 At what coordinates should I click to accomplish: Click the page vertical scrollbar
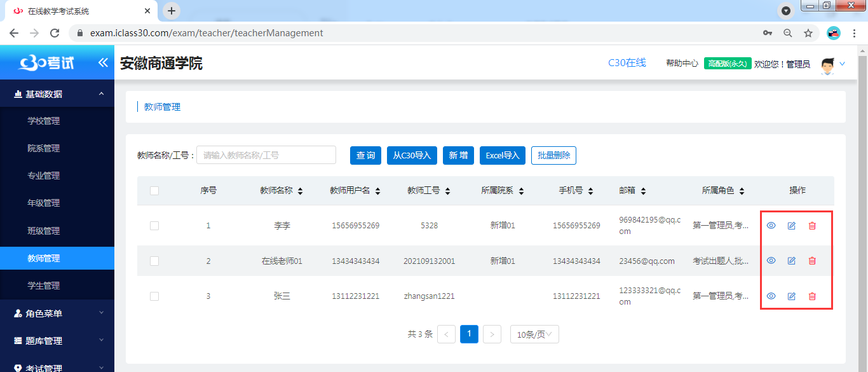coord(863,210)
